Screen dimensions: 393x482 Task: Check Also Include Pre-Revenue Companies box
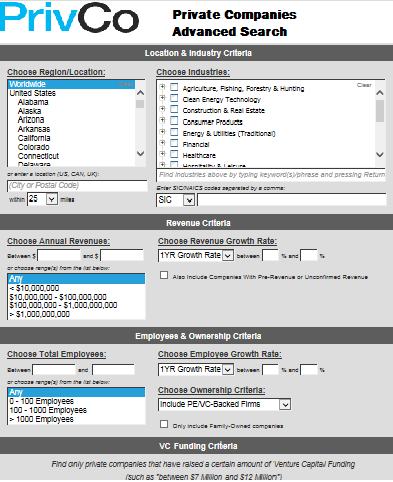(164, 275)
